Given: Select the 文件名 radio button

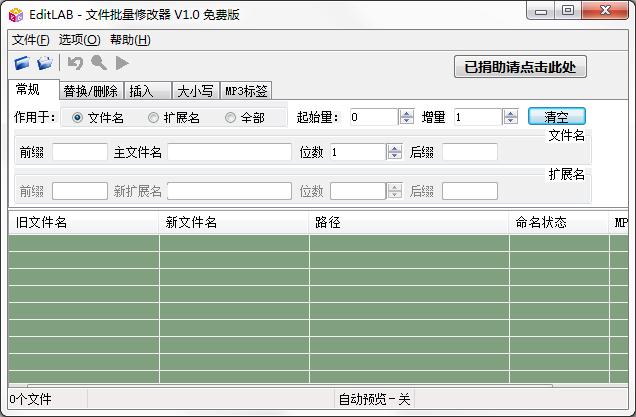Looking at the screenshot, I should (78, 118).
